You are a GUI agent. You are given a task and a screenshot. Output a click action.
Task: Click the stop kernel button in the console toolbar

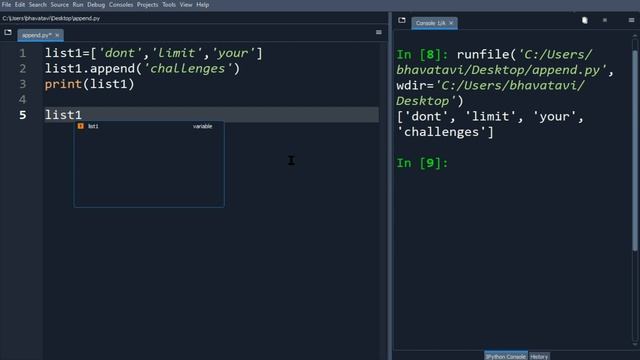pyautogui.click(x=605, y=20)
